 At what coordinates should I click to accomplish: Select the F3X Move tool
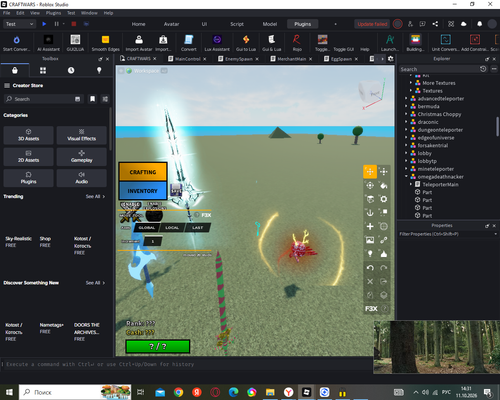coord(370,172)
